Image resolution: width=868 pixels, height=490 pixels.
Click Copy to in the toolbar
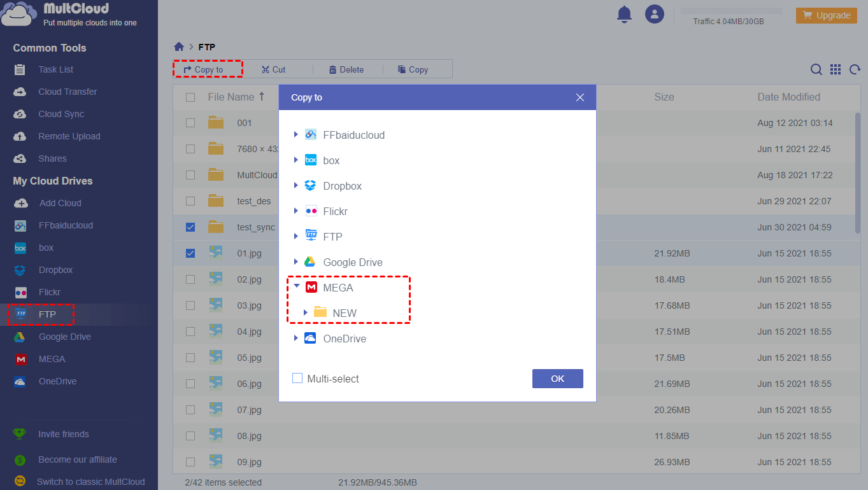[208, 69]
